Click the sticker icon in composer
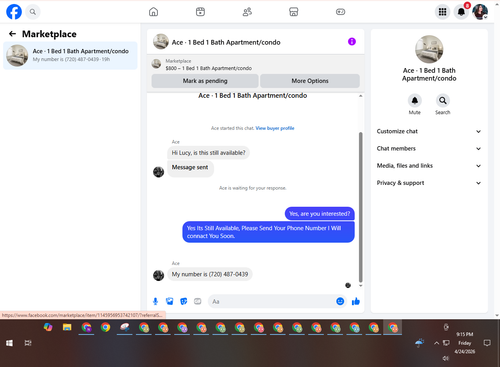The image size is (500, 367). pyautogui.click(x=184, y=302)
